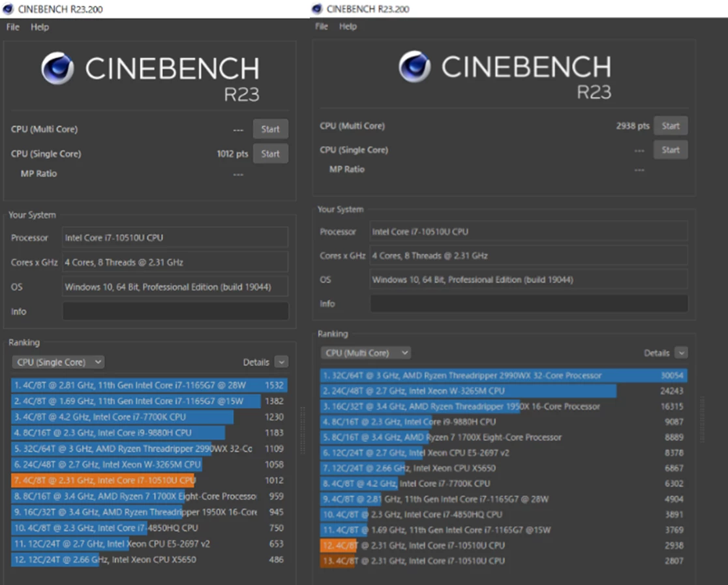This screenshot has height=585, width=728.
Task: Expand Details dropdown arrow in right window
Action: tap(681, 353)
